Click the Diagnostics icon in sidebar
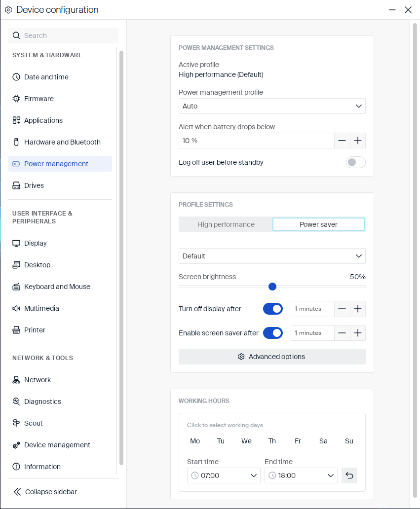The height and width of the screenshot is (509, 420). 16,401
